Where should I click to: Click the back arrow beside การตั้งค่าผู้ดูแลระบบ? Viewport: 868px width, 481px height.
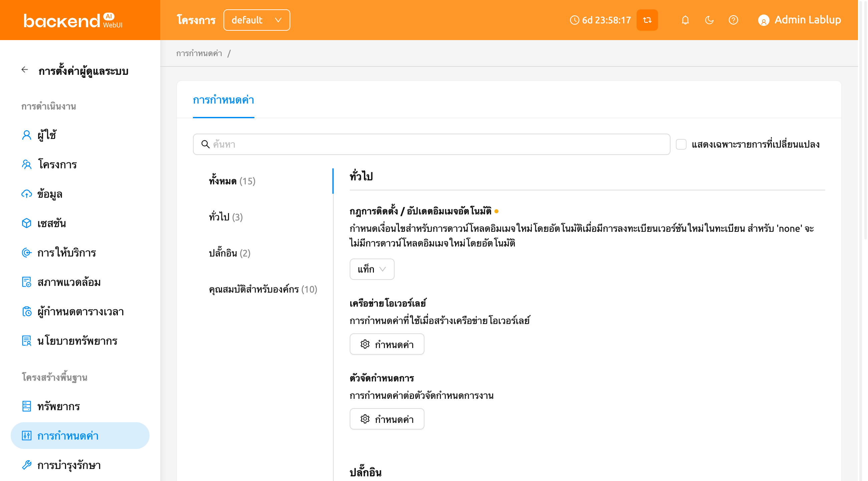25,70
